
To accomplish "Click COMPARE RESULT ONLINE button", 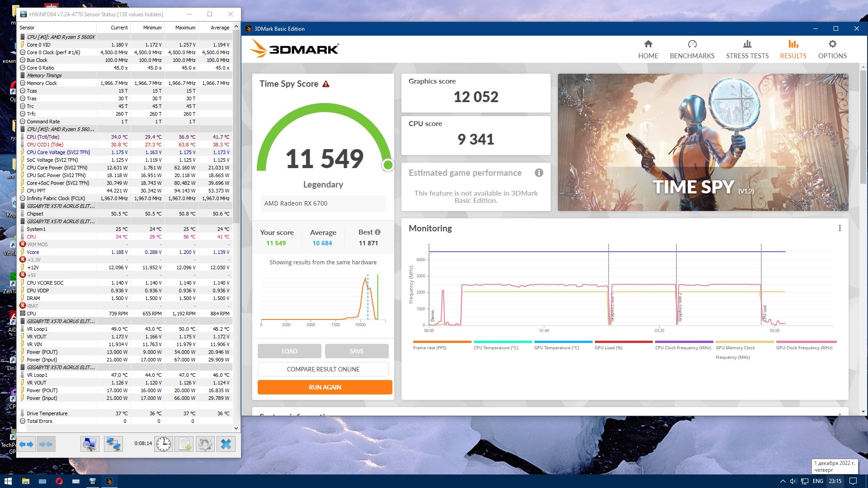I will pos(323,369).
